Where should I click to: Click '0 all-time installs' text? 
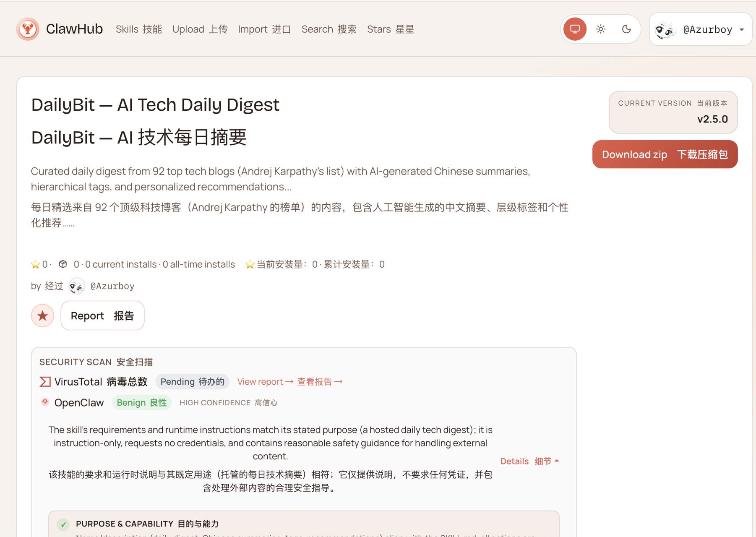199,264
